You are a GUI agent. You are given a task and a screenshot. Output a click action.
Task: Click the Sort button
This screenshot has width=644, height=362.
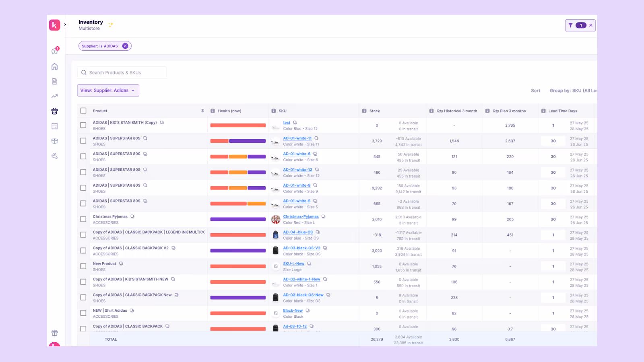tap(535, 90)
